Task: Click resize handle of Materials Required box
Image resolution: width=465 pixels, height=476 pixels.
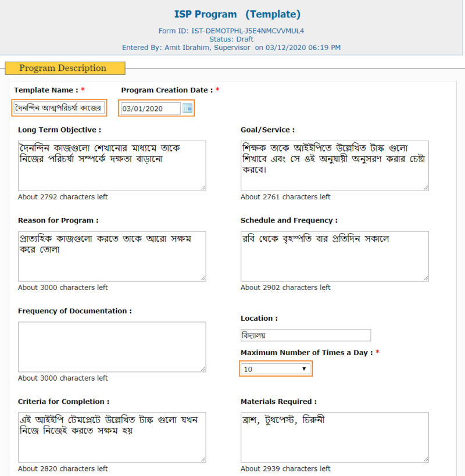Action: (425, 460)
